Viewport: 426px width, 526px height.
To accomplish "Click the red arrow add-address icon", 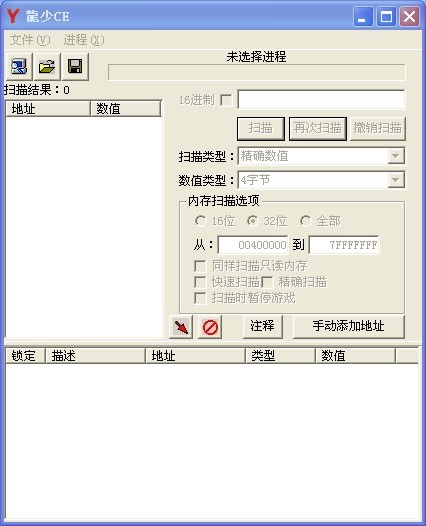I will point(181,327).
